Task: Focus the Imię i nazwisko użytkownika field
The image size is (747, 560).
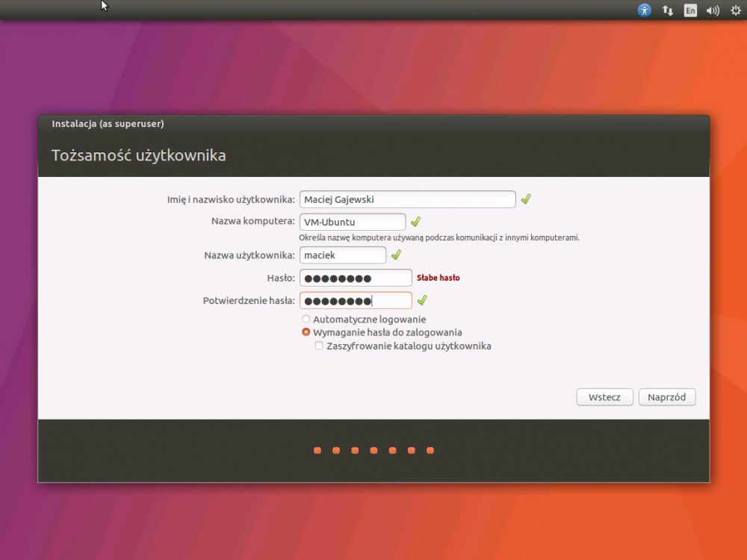Action: (407, 199)
